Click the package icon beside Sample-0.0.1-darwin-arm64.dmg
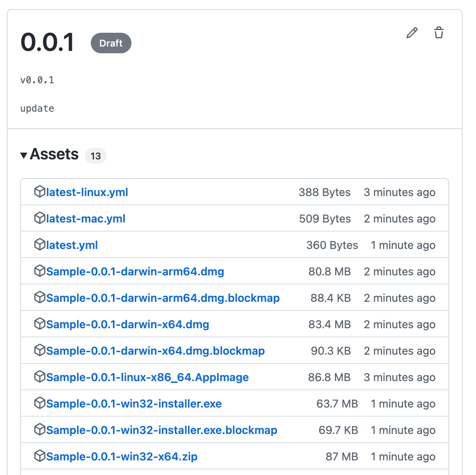476x475 pixels. click(40, 271)
